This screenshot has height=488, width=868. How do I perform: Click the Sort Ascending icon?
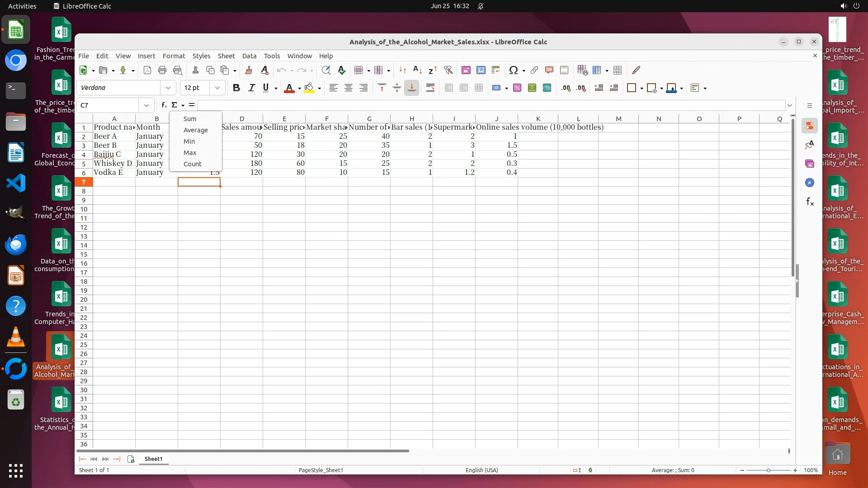click(418, 70)
